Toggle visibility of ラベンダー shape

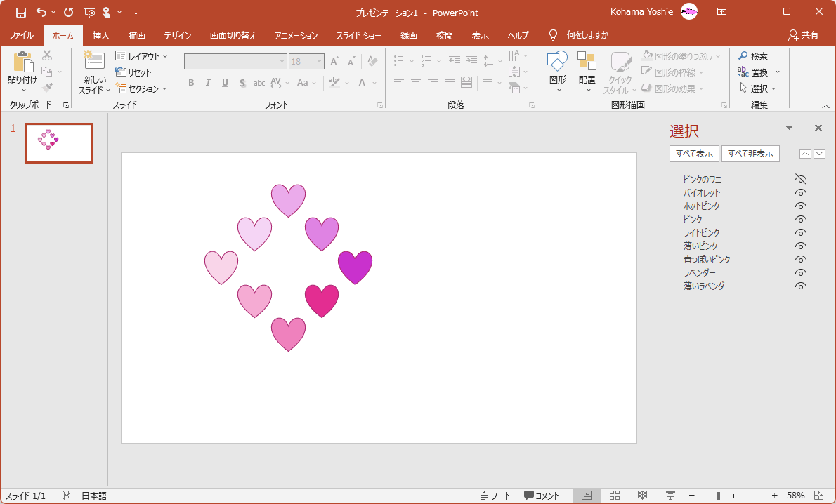tap(800, 273)
